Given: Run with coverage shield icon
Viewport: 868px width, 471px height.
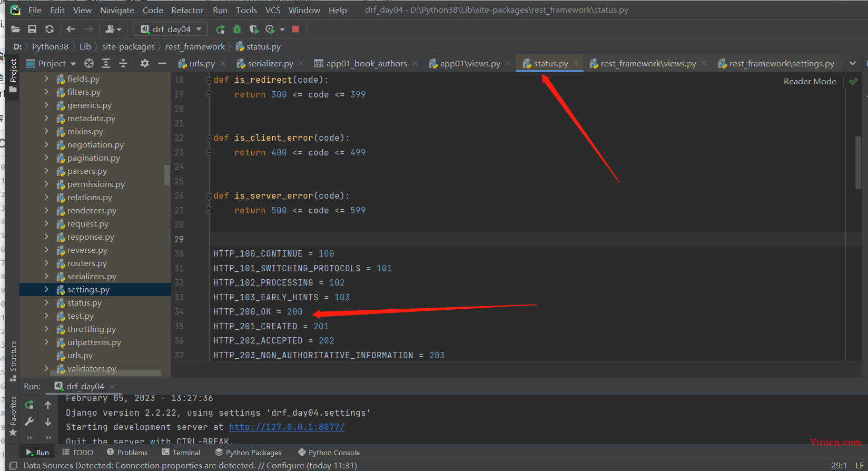Looking at the screenshot, I should coord(254,29).
